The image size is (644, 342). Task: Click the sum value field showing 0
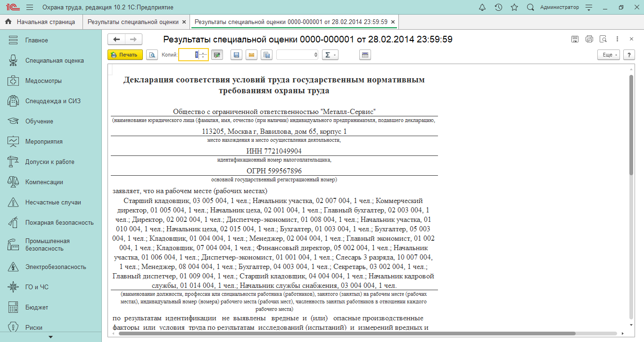point(298,55)
